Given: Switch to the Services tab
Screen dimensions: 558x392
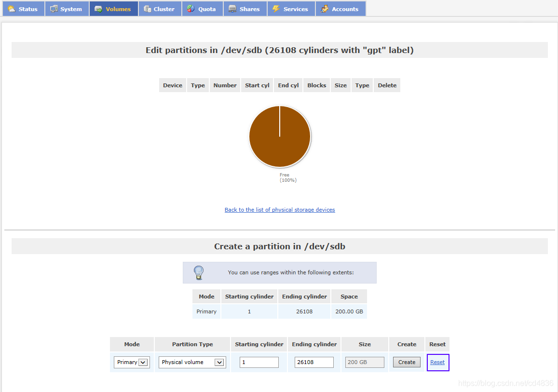Looking at the screenshot, I should pyautogui.click(x=291, y=9).
